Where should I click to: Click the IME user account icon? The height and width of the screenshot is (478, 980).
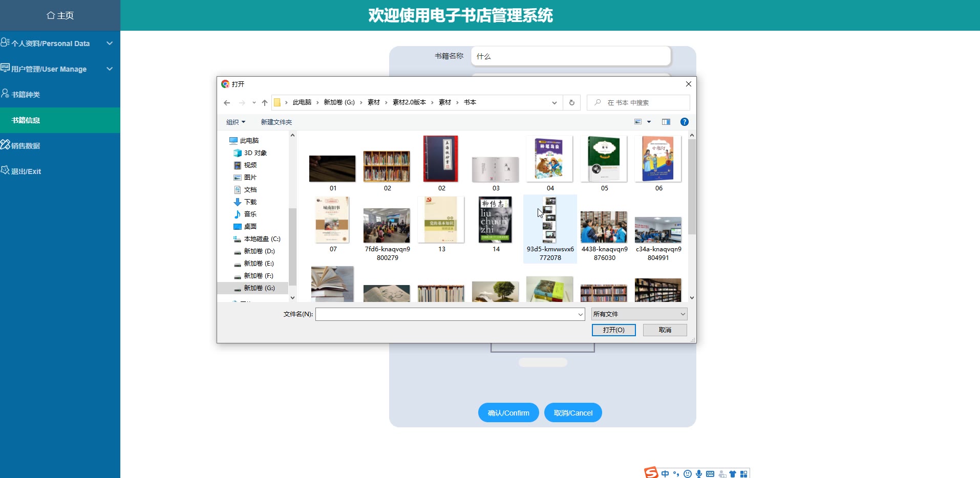[x=722, y=474]
